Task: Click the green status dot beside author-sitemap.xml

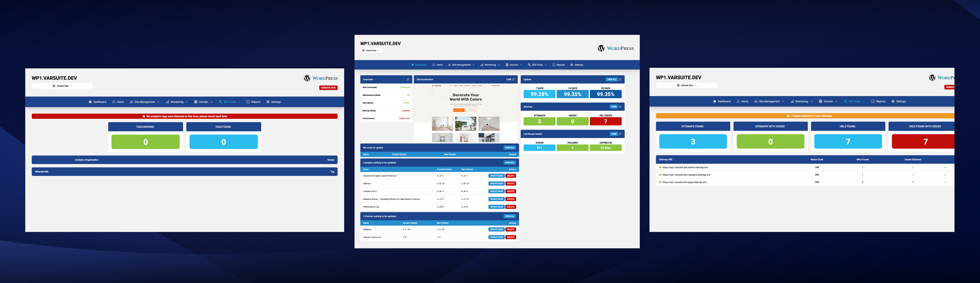Action: [x=660, y=167]
